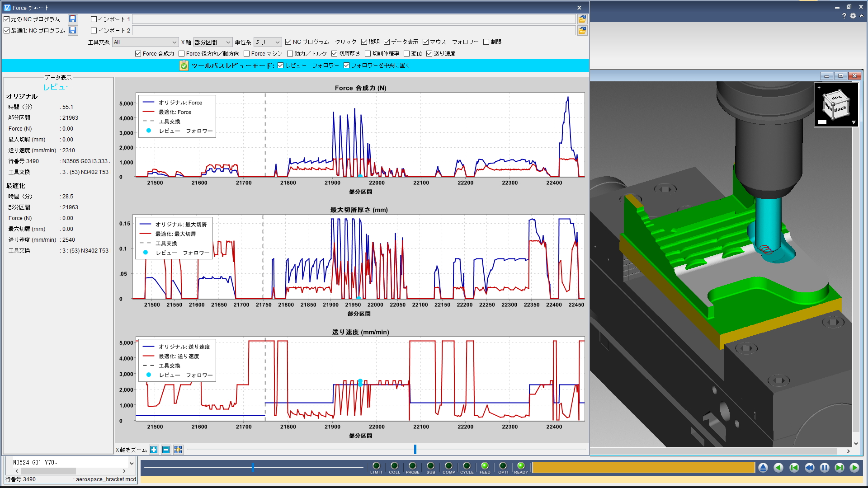Fast rewind the simulation
Screen dimensions: 868x488
(809, 468)
